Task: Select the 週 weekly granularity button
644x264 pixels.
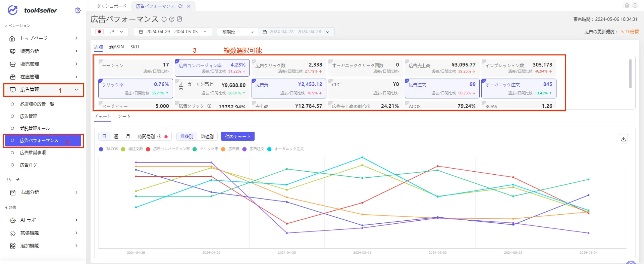Action: coord(116,136)
